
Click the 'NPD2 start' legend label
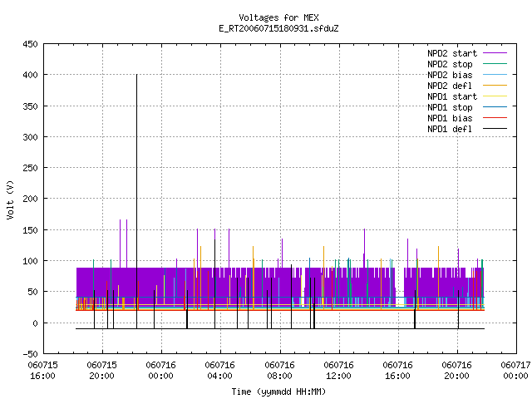pos(452,53)
